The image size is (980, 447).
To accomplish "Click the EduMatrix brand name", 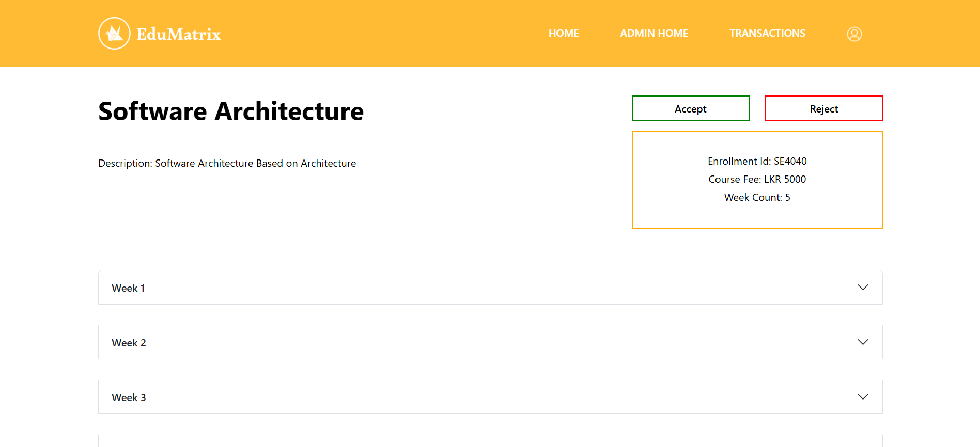I will pyautogui.click(x=179, y=34).
